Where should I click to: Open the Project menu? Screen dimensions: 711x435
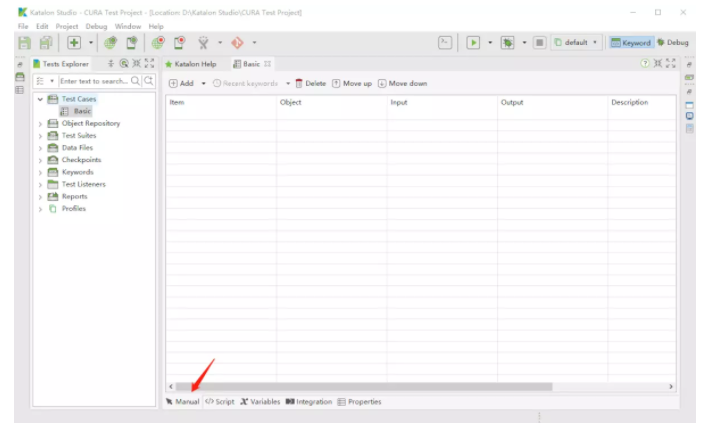pyautogui.click(x=67, y=26)
